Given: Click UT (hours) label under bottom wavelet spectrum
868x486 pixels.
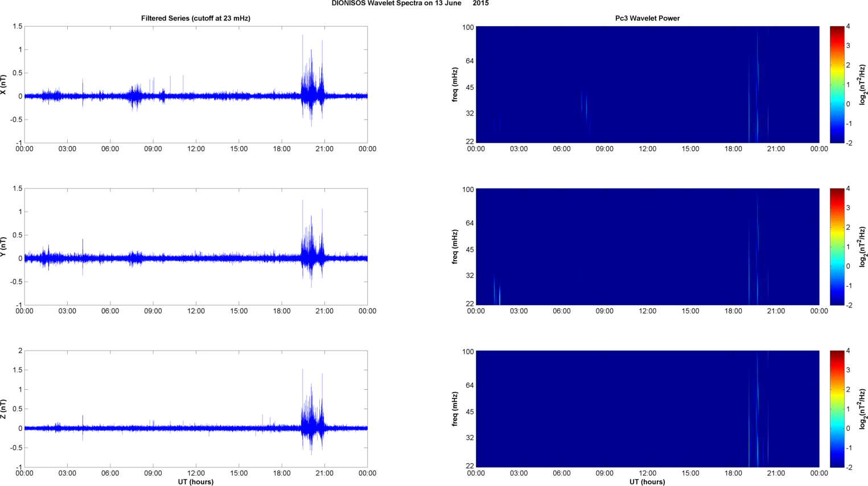Looking at the screenshot, I should coord(647,482).
